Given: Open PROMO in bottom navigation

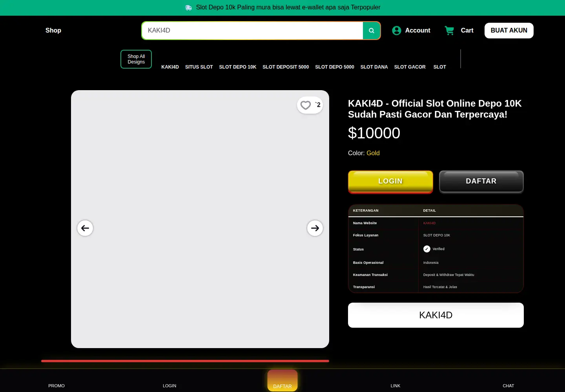Looking at the screenshot, I should click(x=56, y=386).
